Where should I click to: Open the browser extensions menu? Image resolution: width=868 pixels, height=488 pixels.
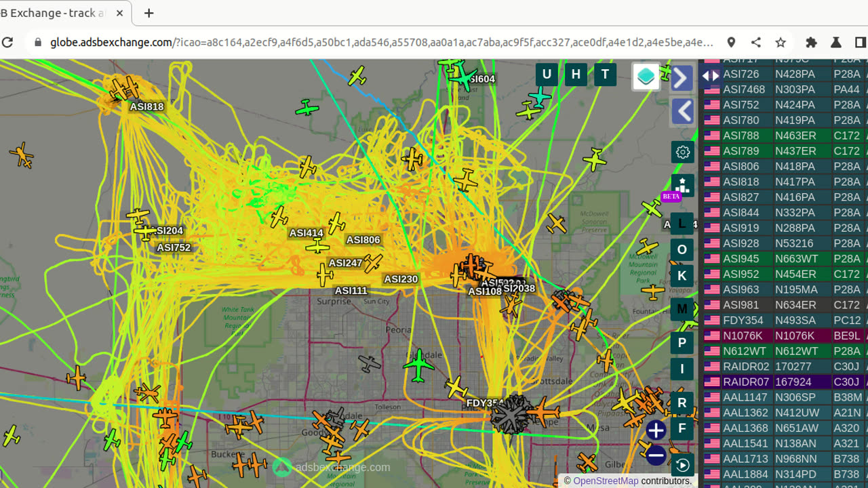[811, 42]
